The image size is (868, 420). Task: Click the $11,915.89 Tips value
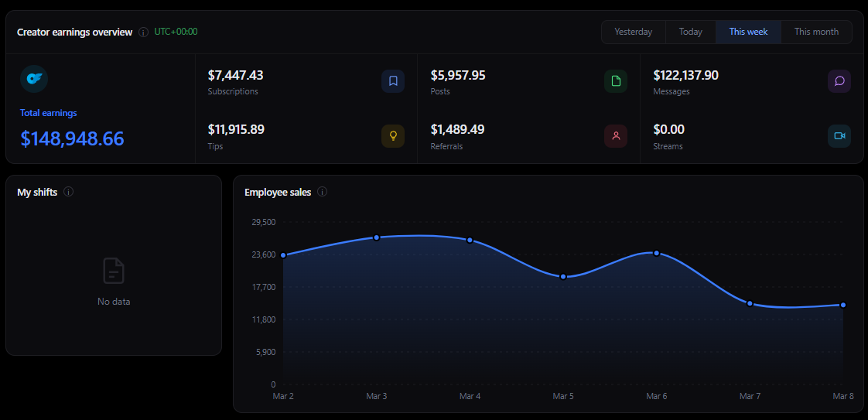[x=236, y=130]
